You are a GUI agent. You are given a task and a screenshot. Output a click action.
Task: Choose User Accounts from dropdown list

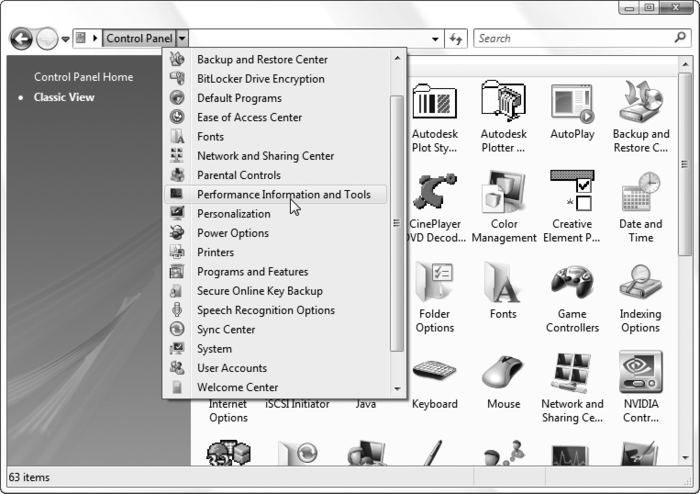point(275,368)
